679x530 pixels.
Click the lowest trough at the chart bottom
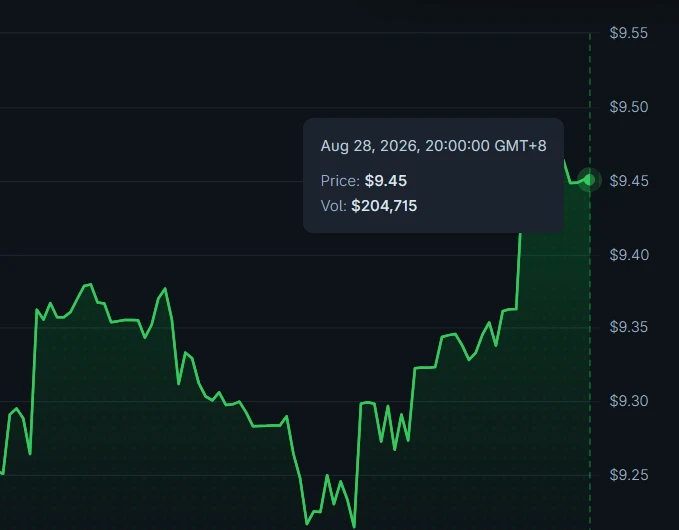tap(354, 526)
